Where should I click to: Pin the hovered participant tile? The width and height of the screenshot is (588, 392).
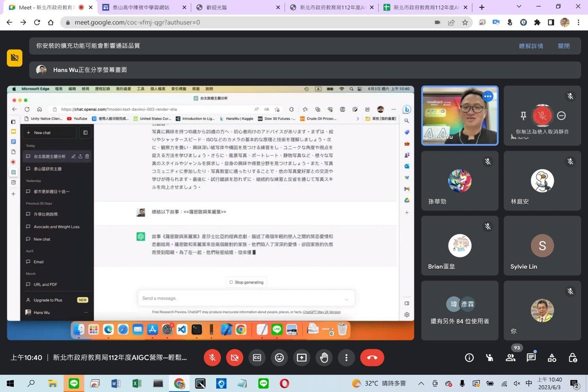[523, 116]
